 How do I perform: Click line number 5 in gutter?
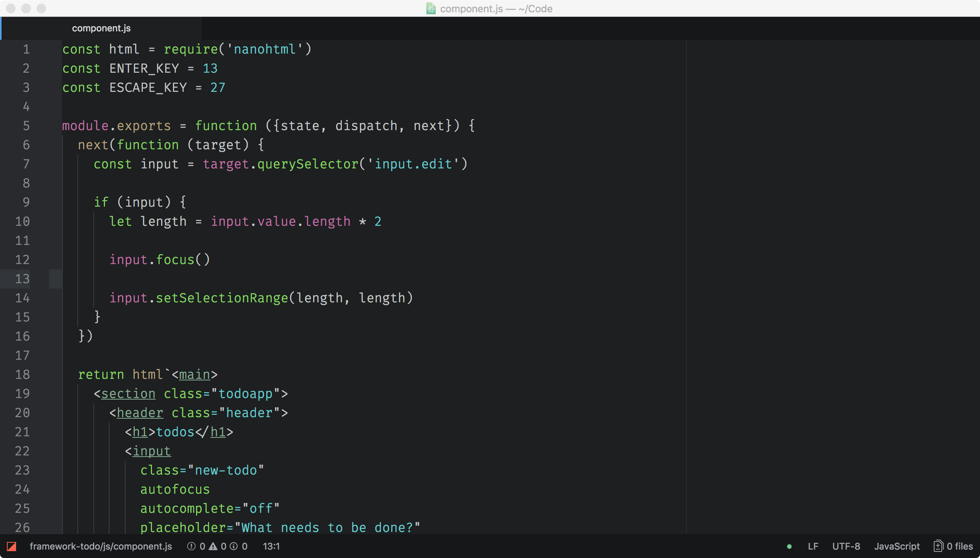26,126
